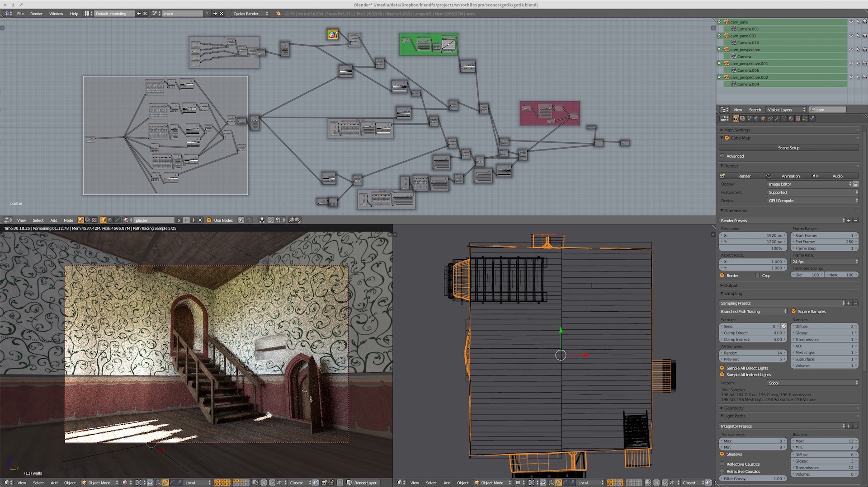This screenshot has width=868, height=487.
Task: Switch to compositing node tree type
Action: point(87,220)
